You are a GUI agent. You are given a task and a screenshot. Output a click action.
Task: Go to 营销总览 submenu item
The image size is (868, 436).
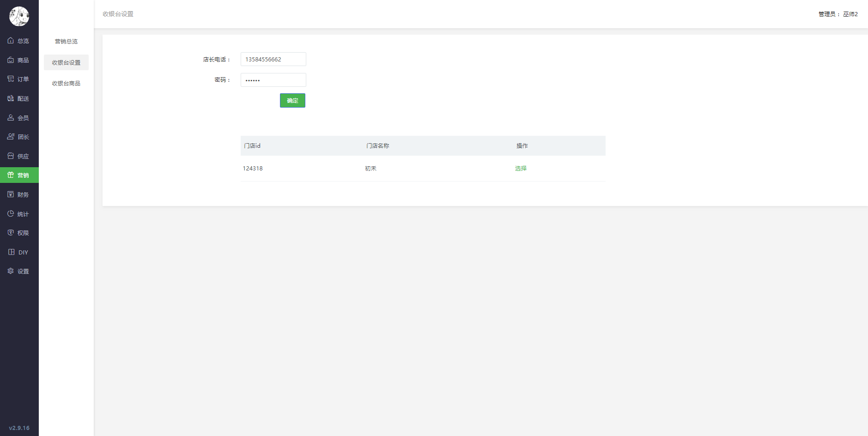pos(66,42)
